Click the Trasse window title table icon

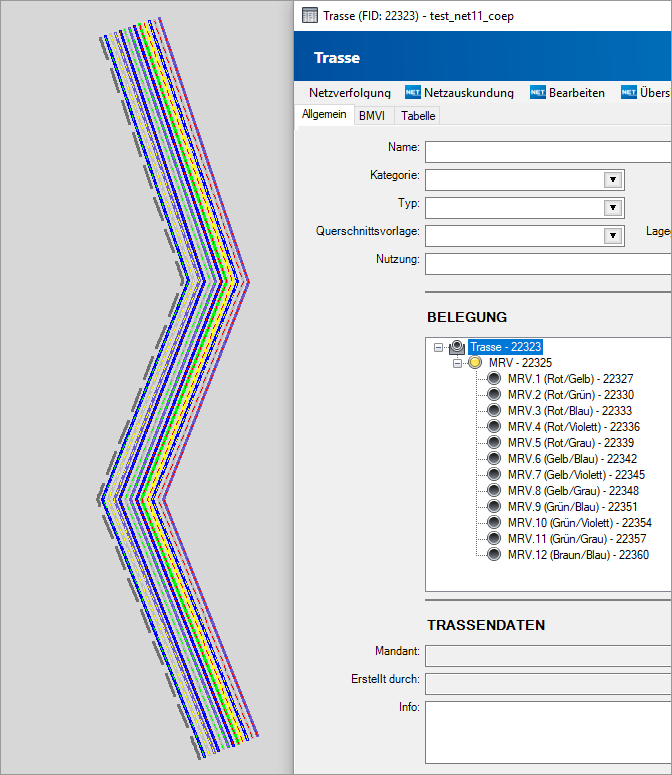(x=310, y=15)
